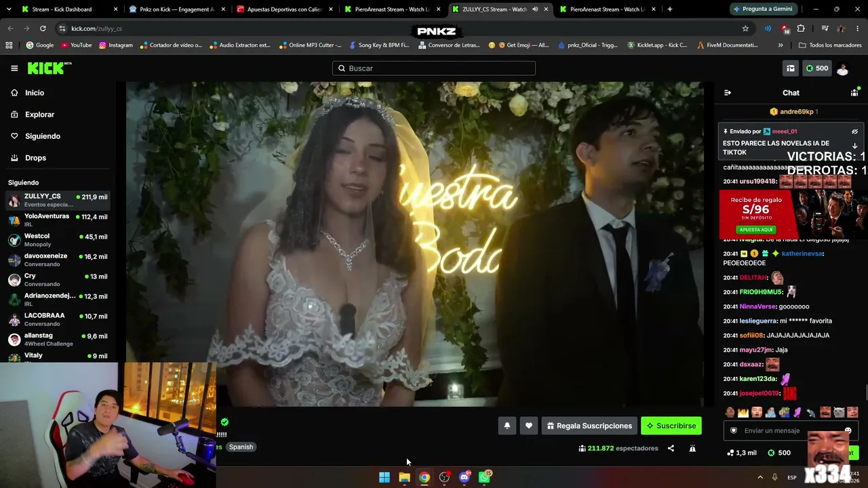Open allanstag channel from the sidebar
868x488 pixels.
point(58,339)
